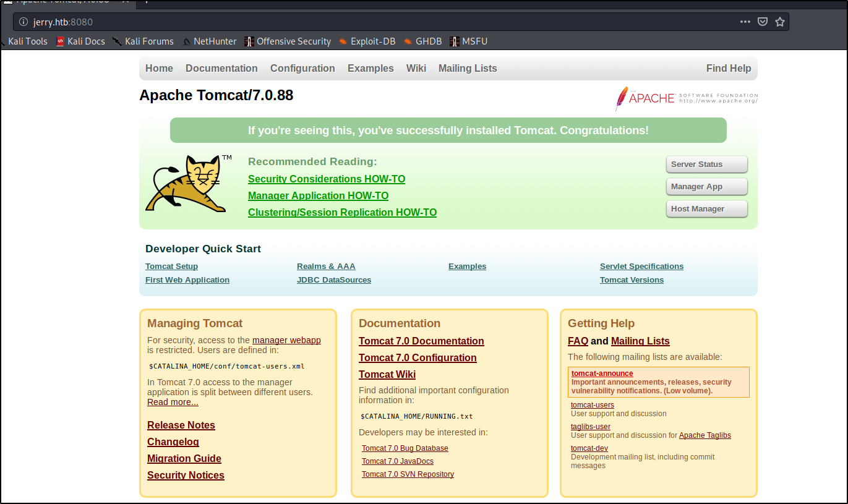The height and width of the screenshot is (504, 848).
Task: Open the JDBC DataSources link
Action: coord(334,280)
